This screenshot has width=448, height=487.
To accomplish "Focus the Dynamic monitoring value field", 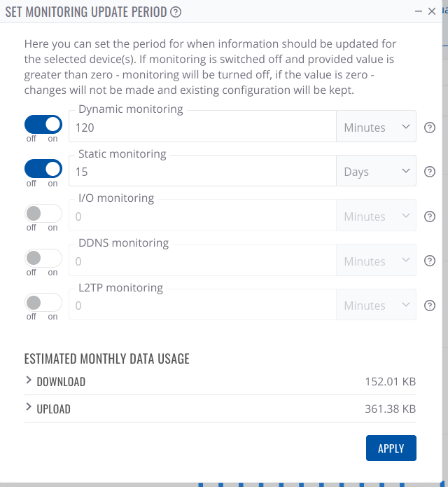I will 202,128.
